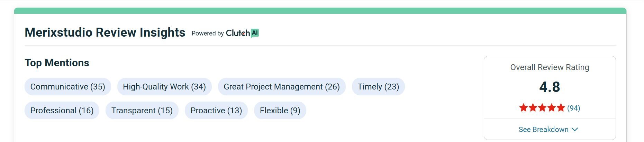Image resolution: width=644 pixels, height=142 pixels.
Task: Choose the Transparent (15) mention chip
Action: pyautogui.click(x=142, y=111)
